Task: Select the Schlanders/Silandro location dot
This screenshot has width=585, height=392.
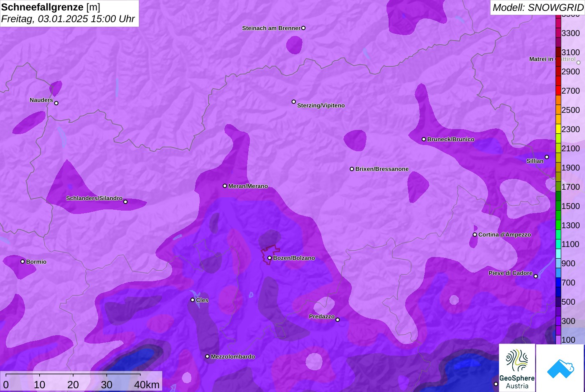Action: click(125, 202)
